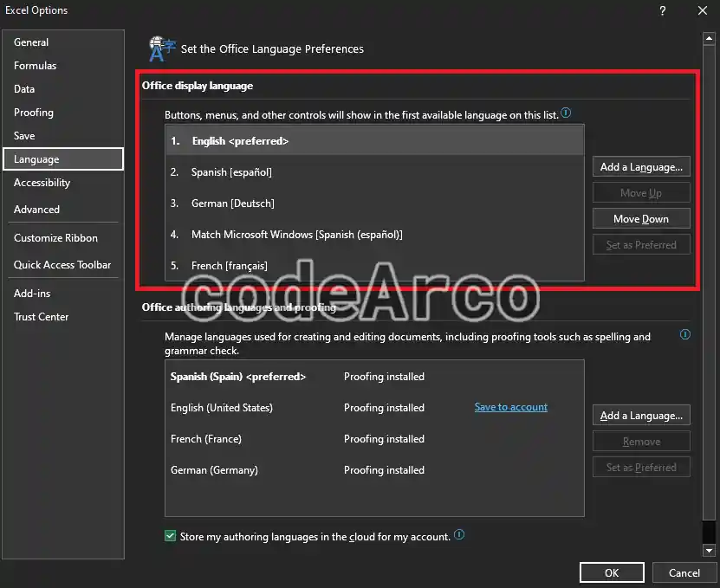The height and width of the screenshot is (588, 720).
Task: Click Cancel to discard changes
Action: click(684, 573)
